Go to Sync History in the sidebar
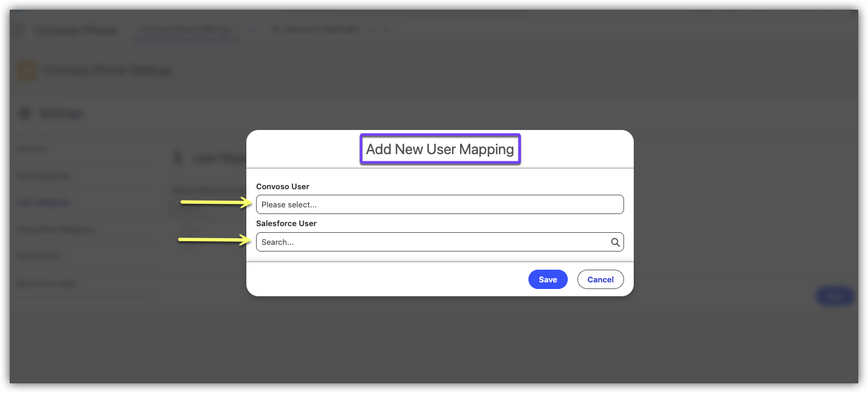The width and height of the screenshot is (868, 393). [x=39, y=256]
